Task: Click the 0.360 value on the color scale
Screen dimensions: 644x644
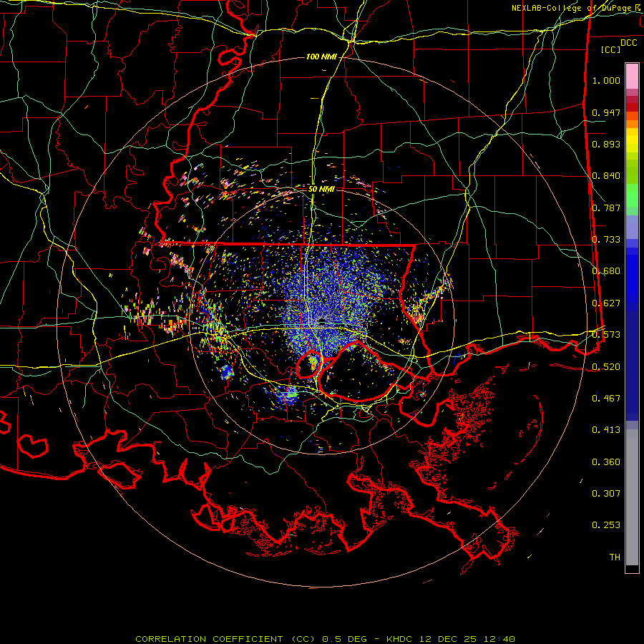Action: coord(606,462)
